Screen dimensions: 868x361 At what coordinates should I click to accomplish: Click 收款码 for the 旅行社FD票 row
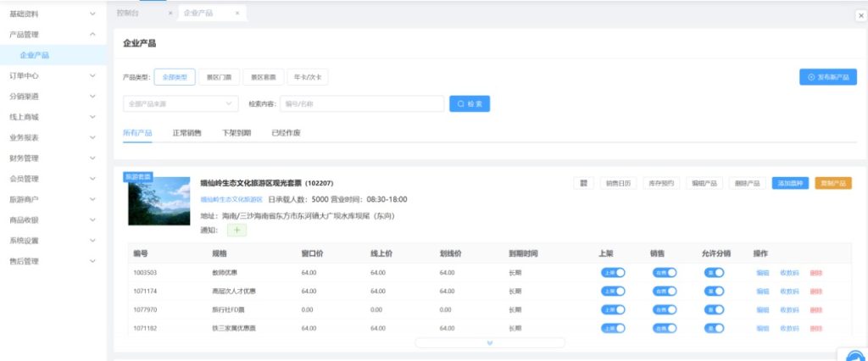coord(789,310)
